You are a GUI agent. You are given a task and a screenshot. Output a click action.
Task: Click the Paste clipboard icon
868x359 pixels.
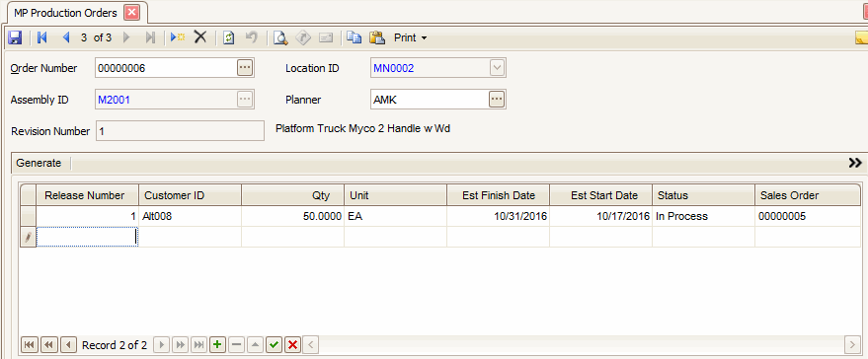click(377, 37)
